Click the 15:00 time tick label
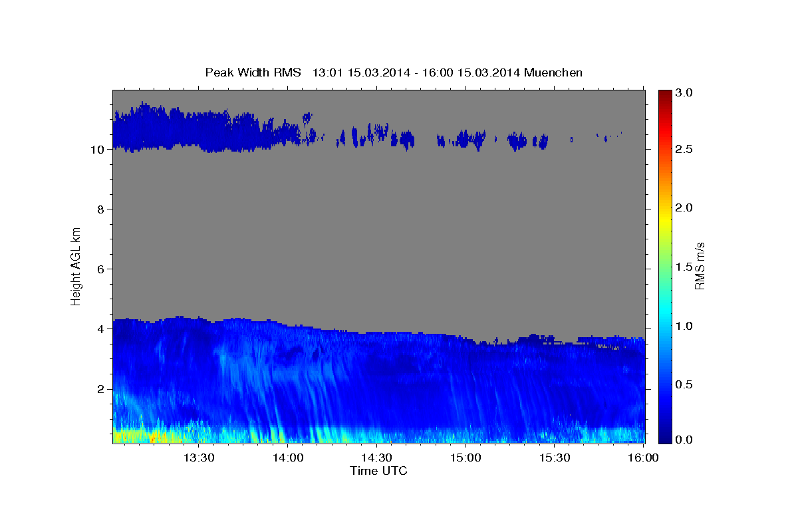 click(465, 458)
